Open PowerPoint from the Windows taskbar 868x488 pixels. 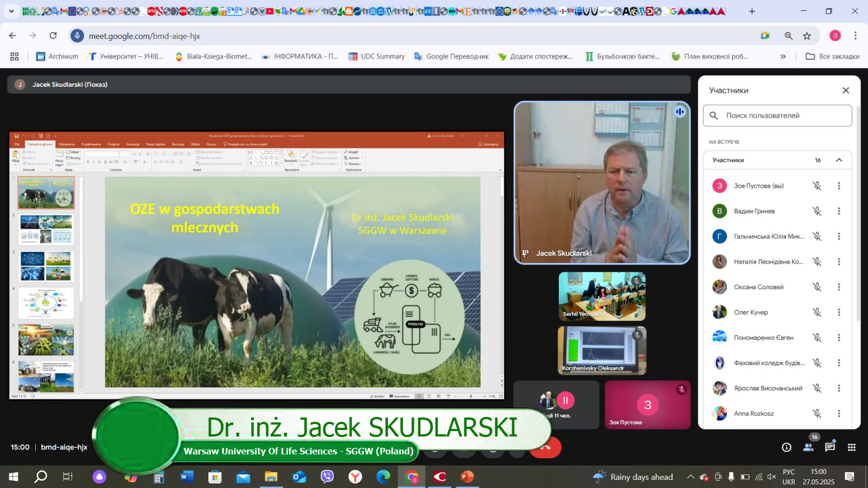pos(467,477)
